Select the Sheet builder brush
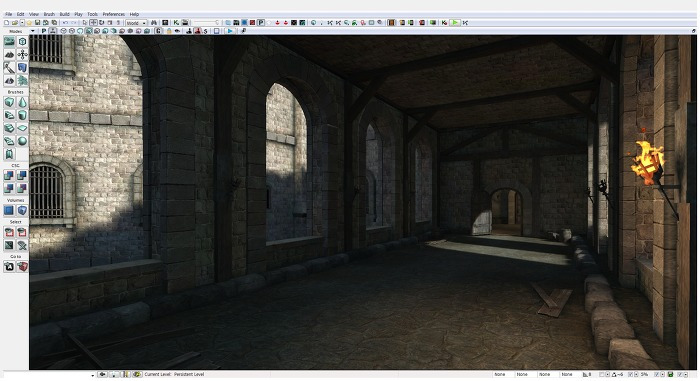This screenshot has width=700, height=381. tap(22, 128)
